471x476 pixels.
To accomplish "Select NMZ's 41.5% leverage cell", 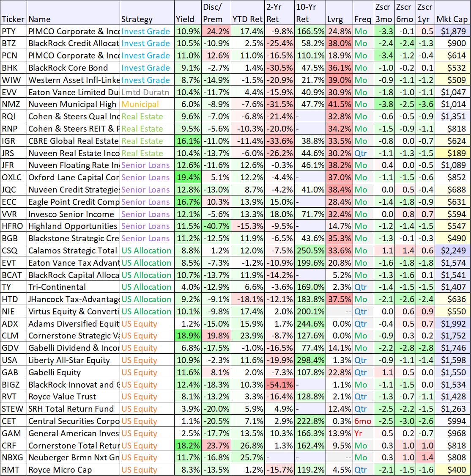I will (339, 105).
